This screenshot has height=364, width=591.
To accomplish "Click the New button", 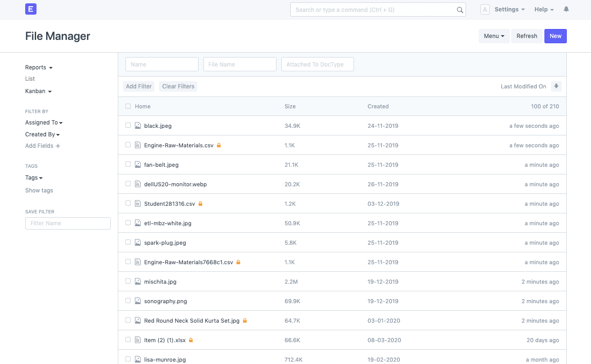I will (555, 36).
